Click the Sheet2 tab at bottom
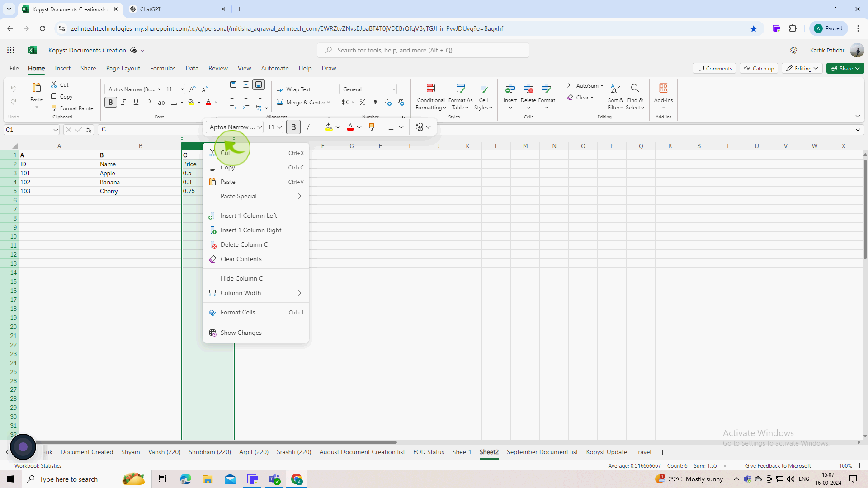868x488 pixels. coord(489,452)
